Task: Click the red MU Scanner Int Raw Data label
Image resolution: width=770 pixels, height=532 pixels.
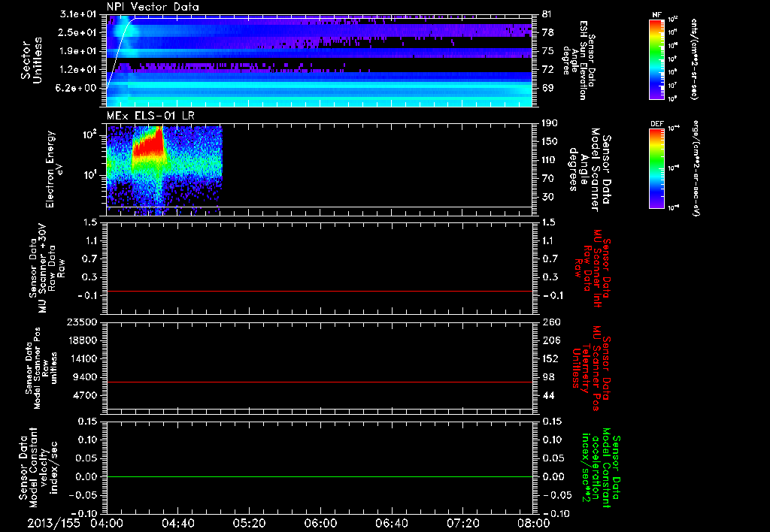Action: [x=593, y=268]
